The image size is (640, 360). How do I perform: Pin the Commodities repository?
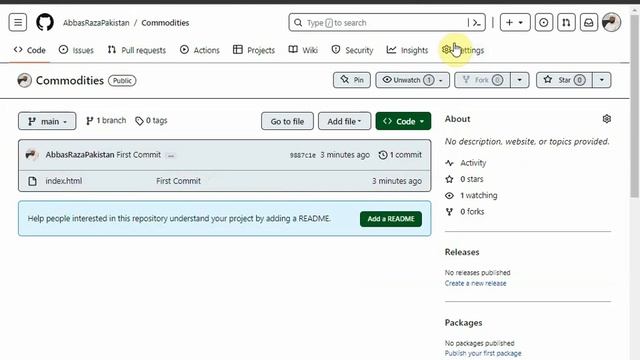tap(352, 80)
